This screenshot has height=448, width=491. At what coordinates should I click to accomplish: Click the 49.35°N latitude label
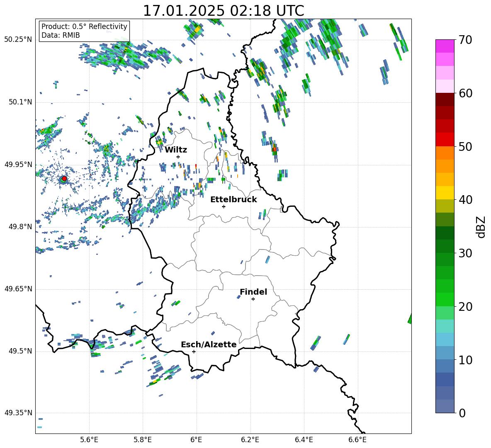coord(18,413)
